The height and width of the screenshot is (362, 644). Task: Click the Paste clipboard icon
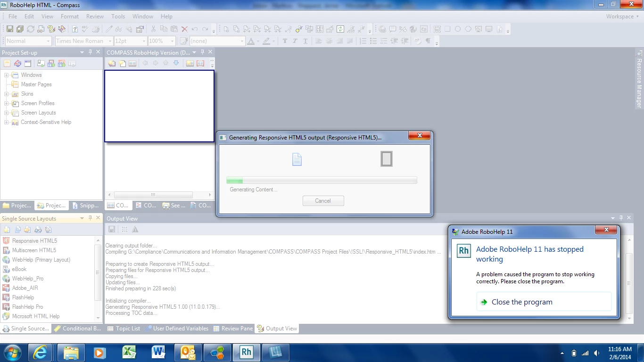(x=174, y=29)
